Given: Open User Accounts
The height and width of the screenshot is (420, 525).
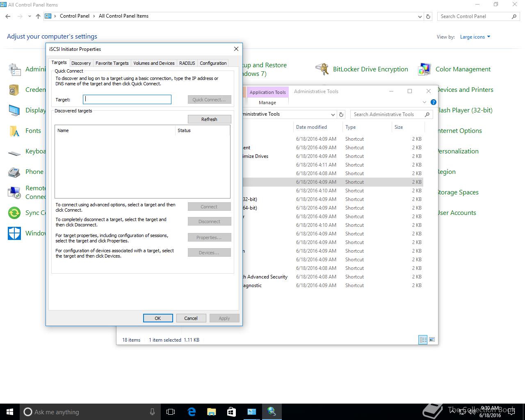Looking at the screenshot, I should (x=456, y=213).
